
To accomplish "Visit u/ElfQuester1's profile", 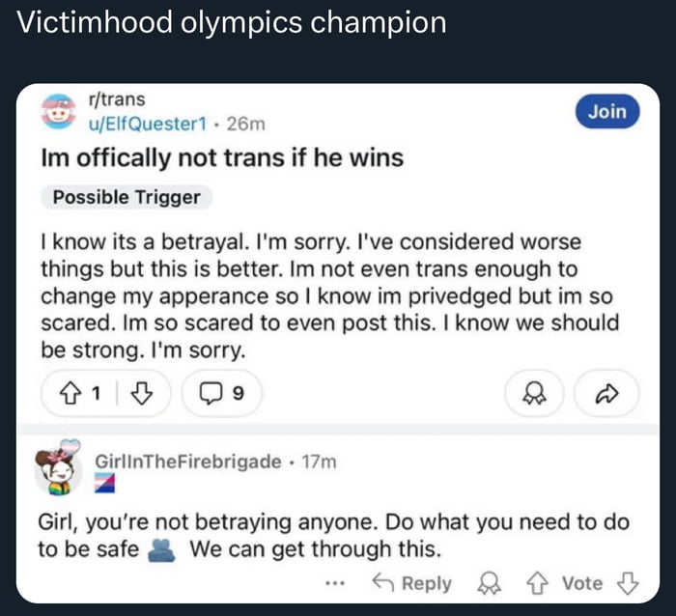I will (149, 123).
